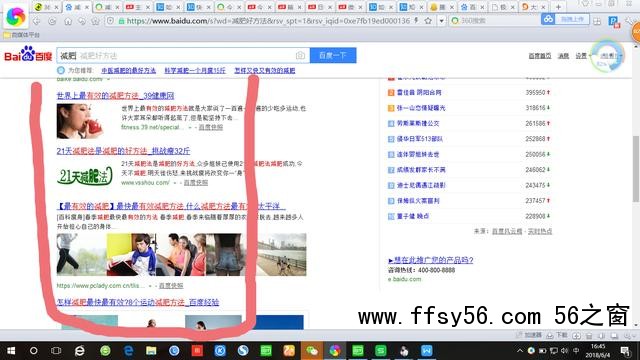Screen dimensions: 640x360
Task: Click the blue cloud icon in browser toolbar
Action: 548,19
